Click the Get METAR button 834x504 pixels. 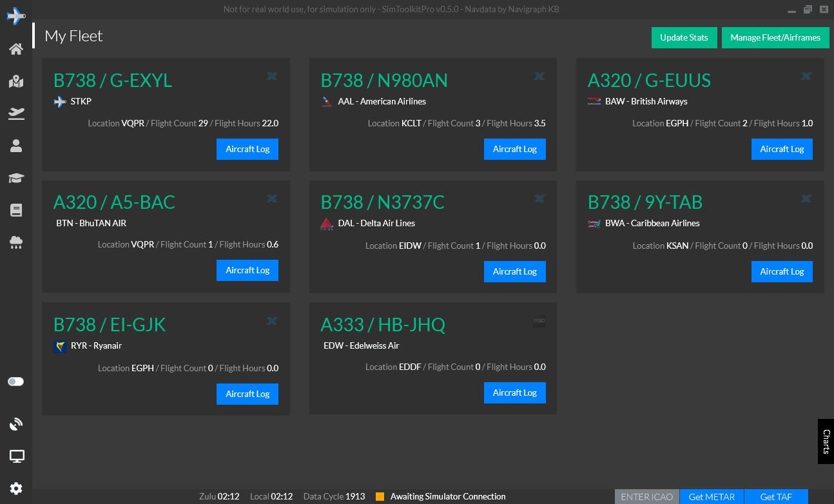[x=712, y=497]
